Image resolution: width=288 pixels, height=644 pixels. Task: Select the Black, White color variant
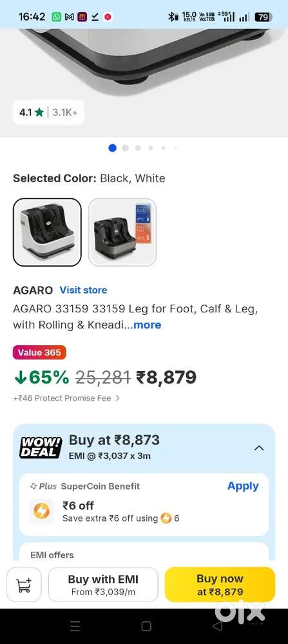pos(47,232)
